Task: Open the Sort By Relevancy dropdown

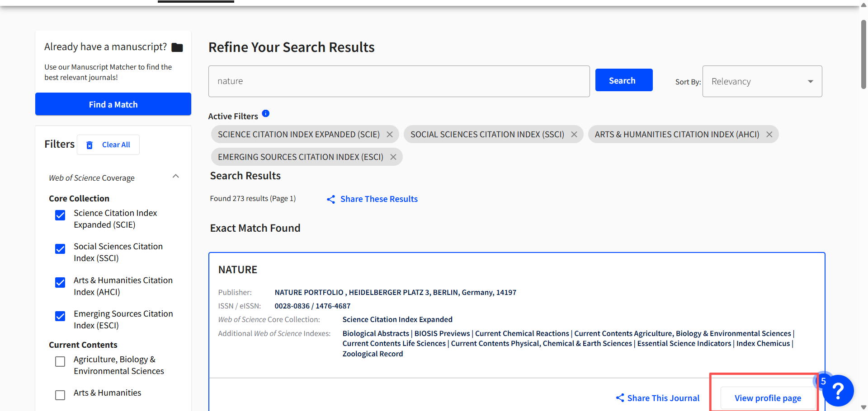Action: click(x=762, y=81)
